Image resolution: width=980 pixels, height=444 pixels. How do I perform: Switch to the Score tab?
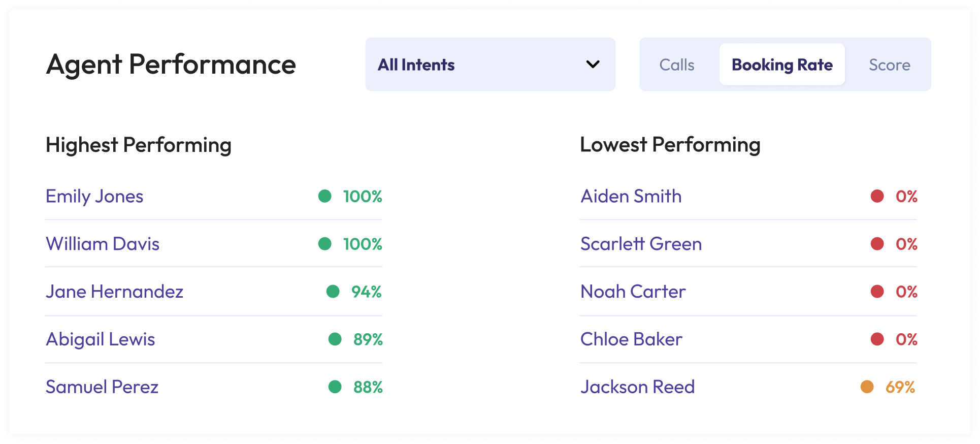click(889, 65)
